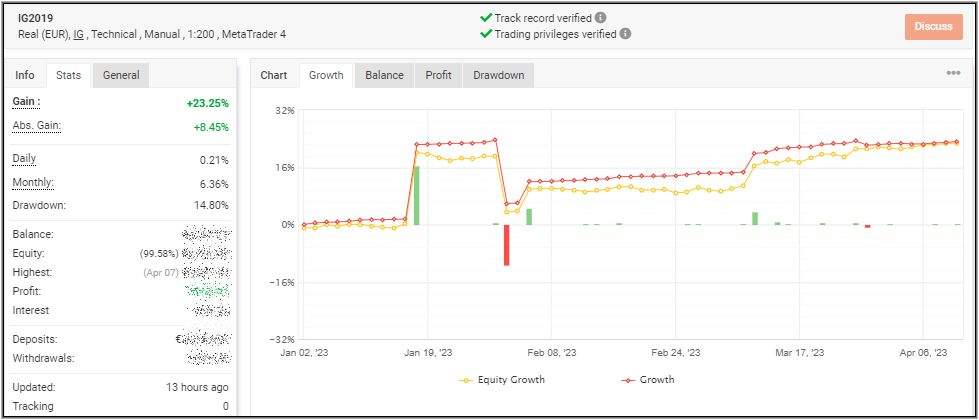Click the Abs. Gain label
The height and width of the screenshot is (420, 979).
pyautogui.click(x=34, y=126)
